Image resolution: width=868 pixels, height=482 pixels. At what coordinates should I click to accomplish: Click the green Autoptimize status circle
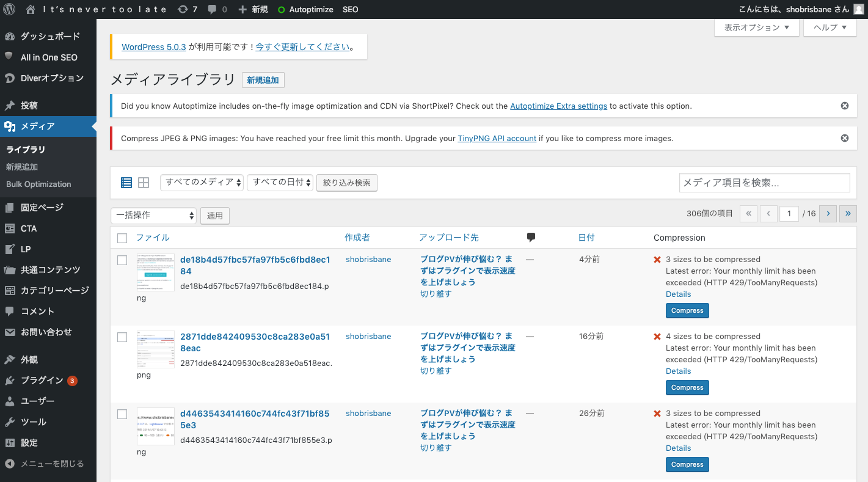tap(281, 10)
